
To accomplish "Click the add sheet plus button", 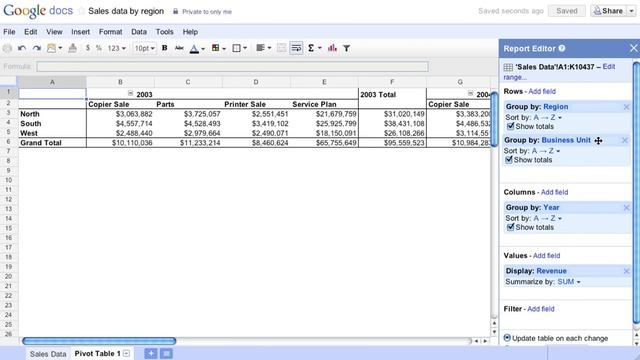I will [x=151, y=353].
